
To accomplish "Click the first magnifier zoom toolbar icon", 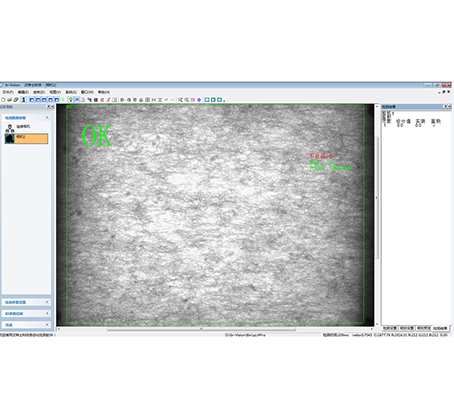I will click(180, 100).
